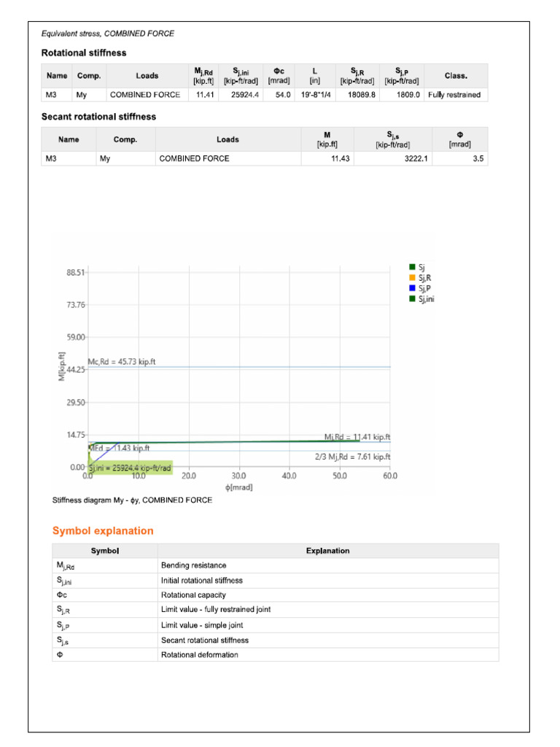This screenshot has width=560, height=747.
Task: Select the 25924.4 initial stiffness cell
Action: coord(245,95)
